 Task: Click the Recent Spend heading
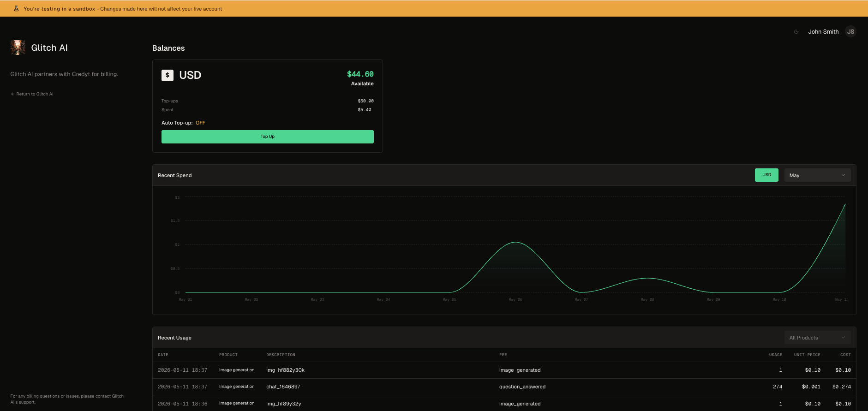(x=175, y=175)
